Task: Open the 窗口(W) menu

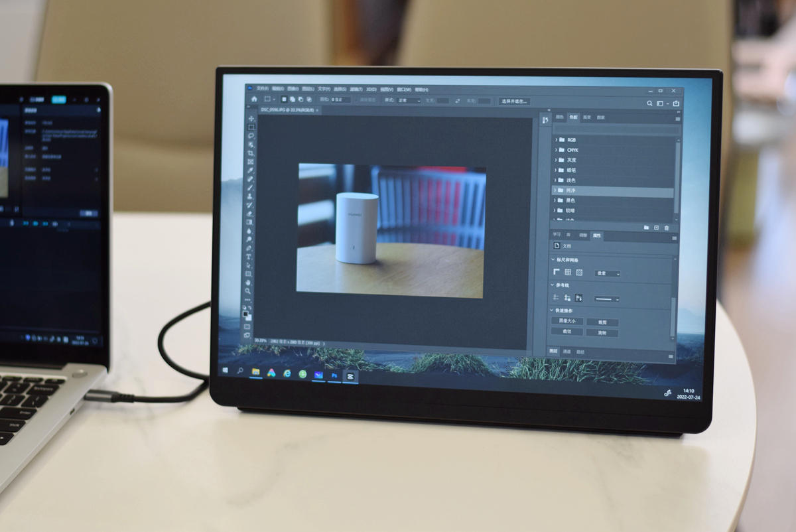Action: click(x=404, y=89)
